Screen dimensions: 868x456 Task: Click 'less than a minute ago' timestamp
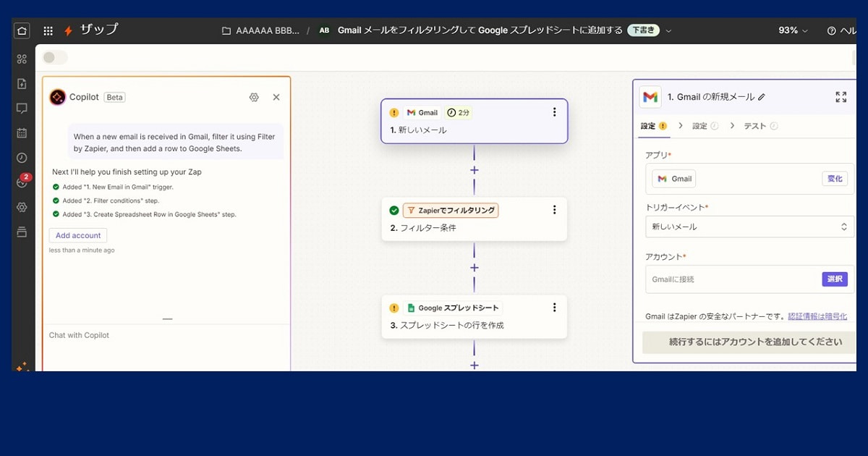[x=82, y=250]
